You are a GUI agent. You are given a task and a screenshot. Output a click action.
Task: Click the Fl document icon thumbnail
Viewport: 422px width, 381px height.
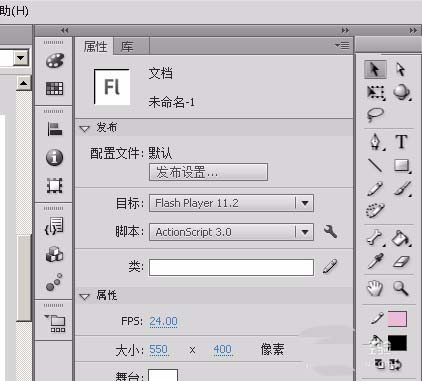112,87
